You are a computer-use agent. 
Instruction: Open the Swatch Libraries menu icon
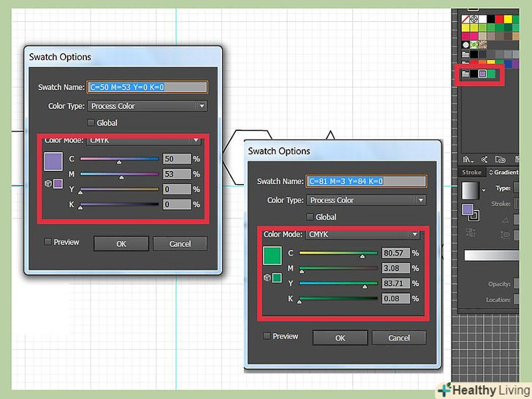point(465,159)
